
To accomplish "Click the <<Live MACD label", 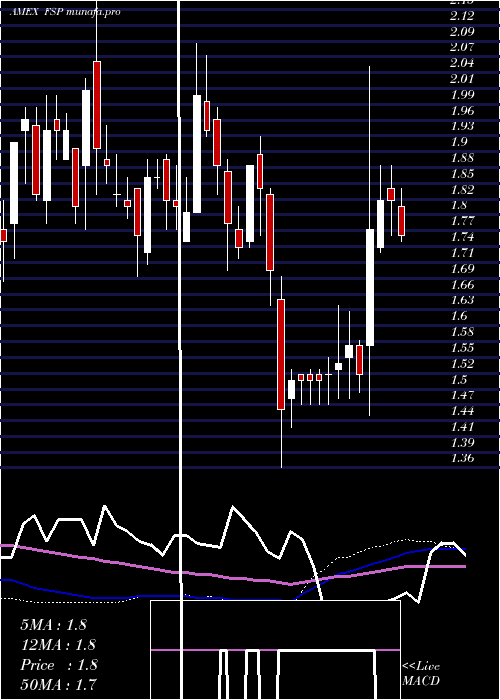I will [x=421, y=673].
